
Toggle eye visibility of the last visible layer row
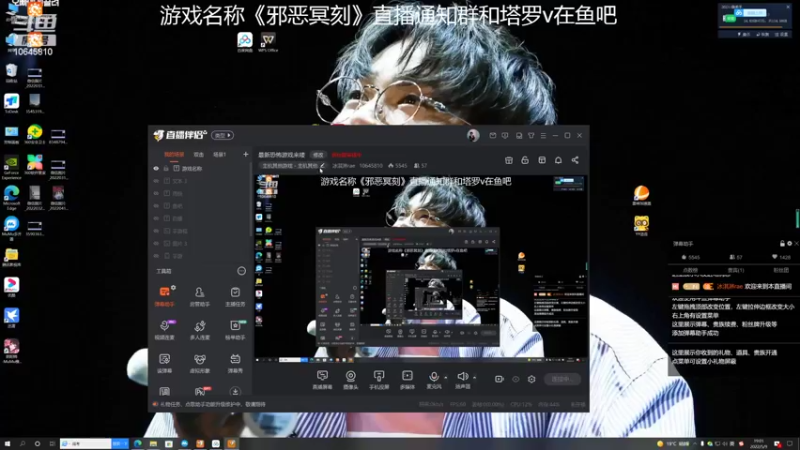click(x=156, y=256)
